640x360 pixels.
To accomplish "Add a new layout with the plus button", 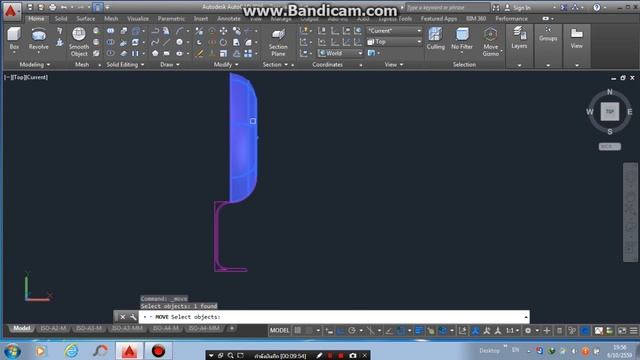I will (232, 328).
